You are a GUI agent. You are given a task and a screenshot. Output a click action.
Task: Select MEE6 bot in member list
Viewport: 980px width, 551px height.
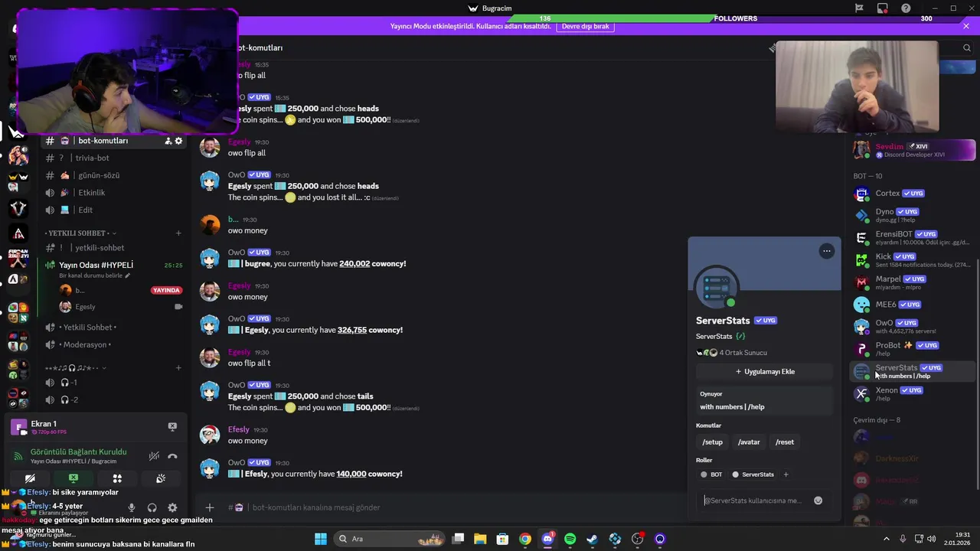point(911,305)
